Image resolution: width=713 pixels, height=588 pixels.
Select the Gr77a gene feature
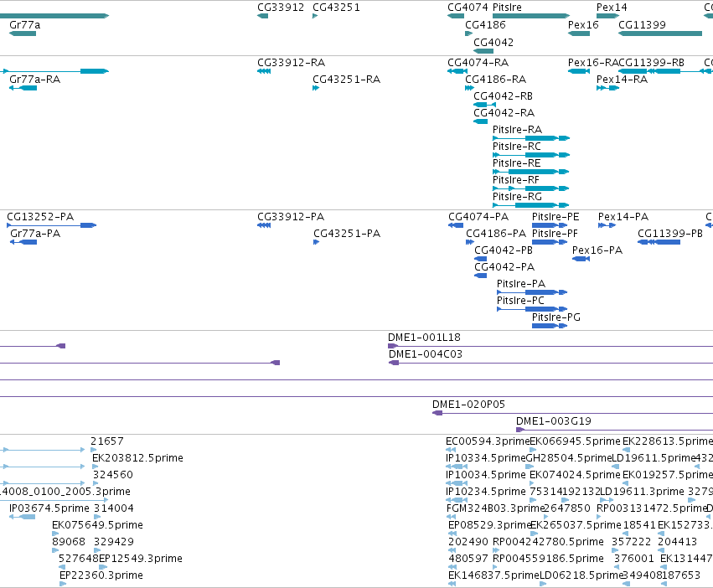[23, 34]
